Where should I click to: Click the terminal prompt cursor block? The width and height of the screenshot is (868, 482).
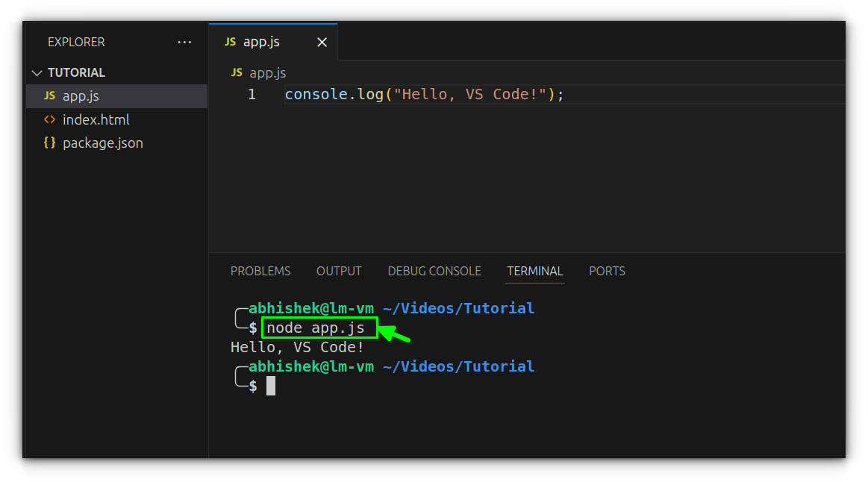click(x=269, y=385)
